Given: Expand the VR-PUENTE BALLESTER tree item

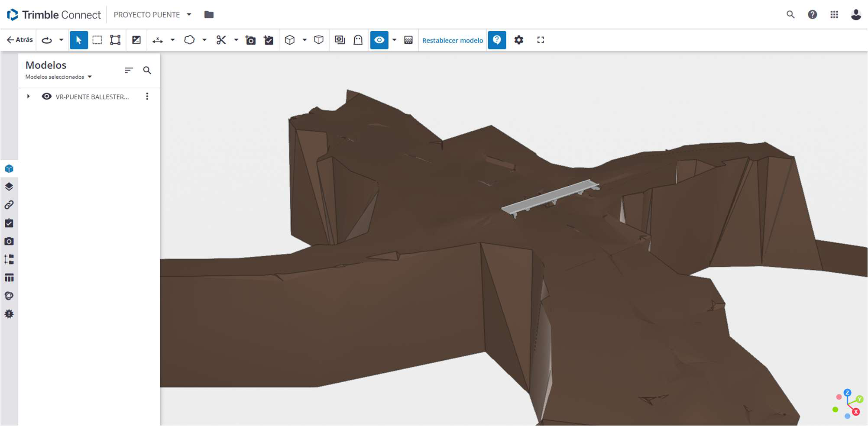Looking at the screenshot, I should point(28,97).
